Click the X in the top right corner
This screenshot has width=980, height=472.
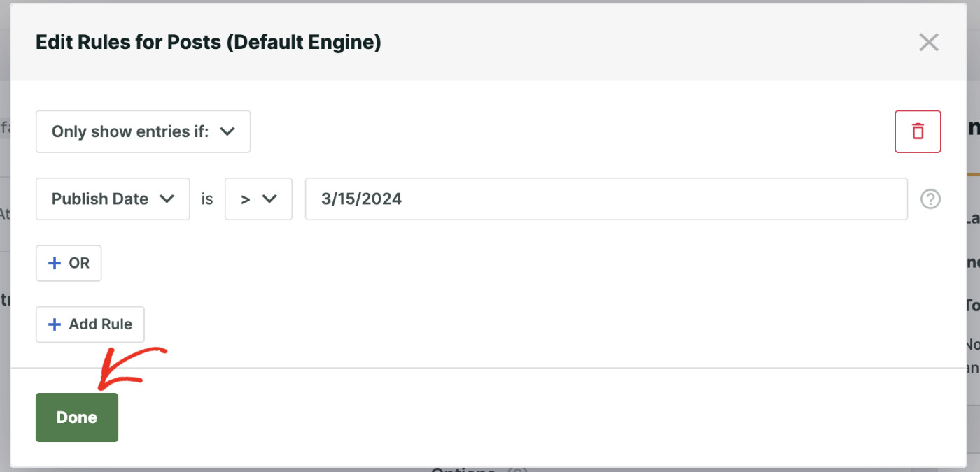click(928, 42)
